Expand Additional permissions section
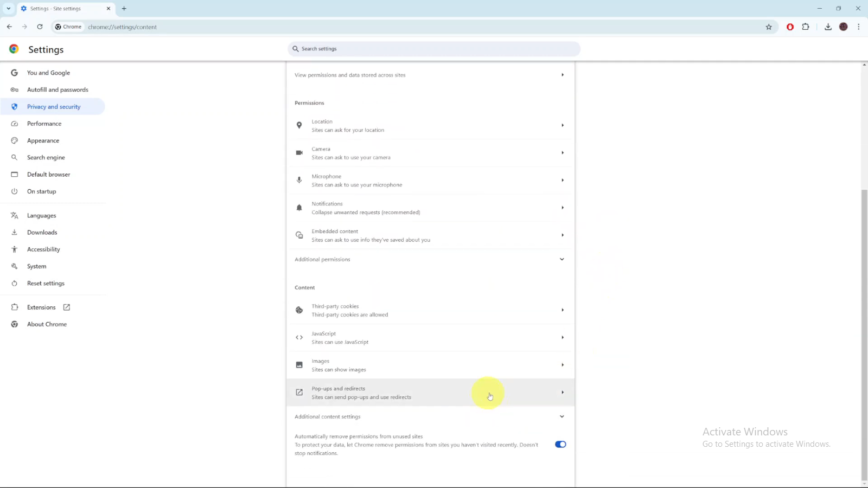868x488 pixels. coord(430,259)
